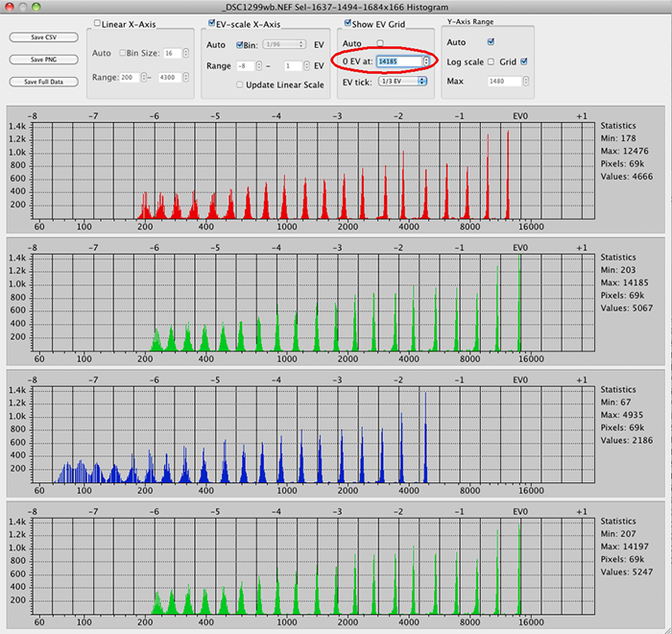The image size is (672, 634).
Task: Click the stepper next to EV Range -8
Action: (x=259, y=66)
